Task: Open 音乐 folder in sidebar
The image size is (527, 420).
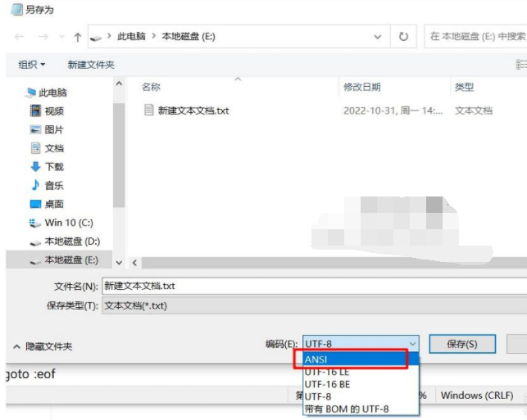Action: point(47,185)
